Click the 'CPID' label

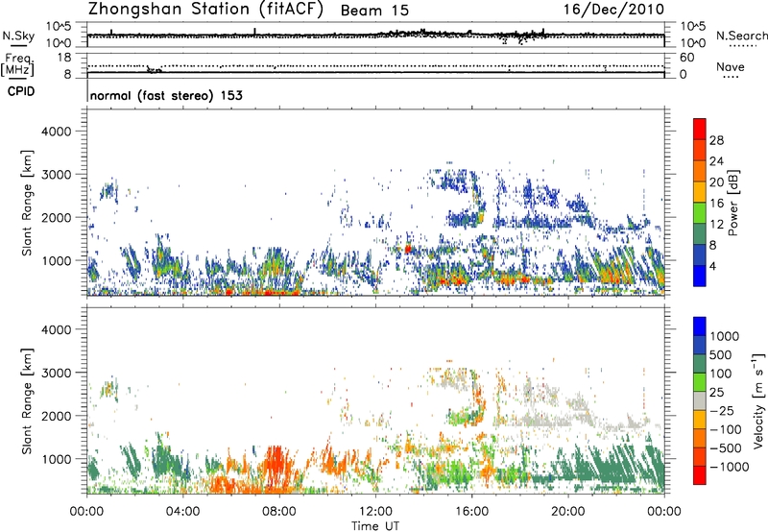21,91
